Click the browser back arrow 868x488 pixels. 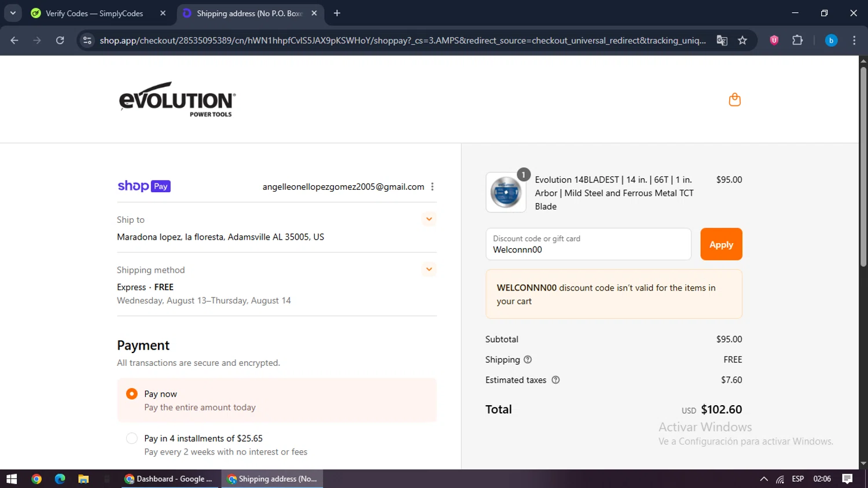[14, 41]
